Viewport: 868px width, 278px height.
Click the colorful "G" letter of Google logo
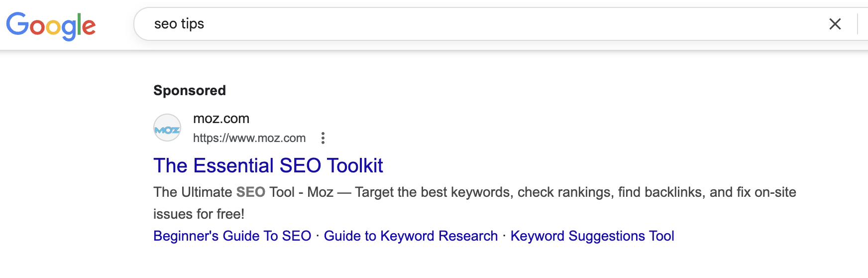click(17, 23)
